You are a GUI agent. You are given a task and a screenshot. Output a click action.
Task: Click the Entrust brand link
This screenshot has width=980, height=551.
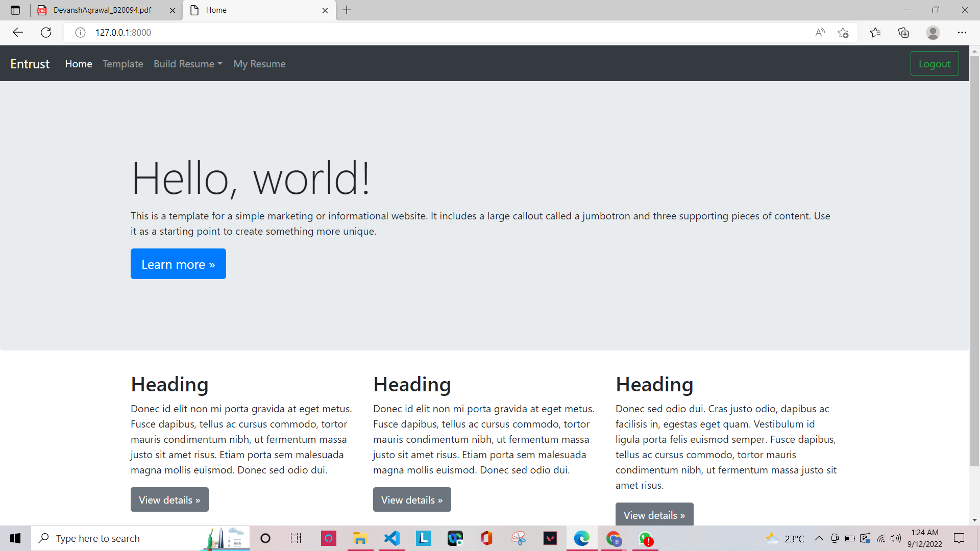[30, 64]
